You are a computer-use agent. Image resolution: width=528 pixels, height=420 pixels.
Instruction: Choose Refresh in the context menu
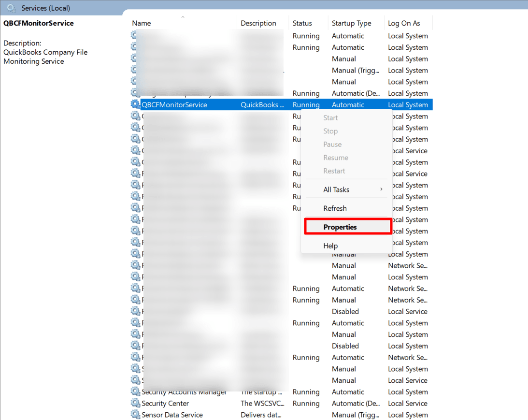point(335,208)
